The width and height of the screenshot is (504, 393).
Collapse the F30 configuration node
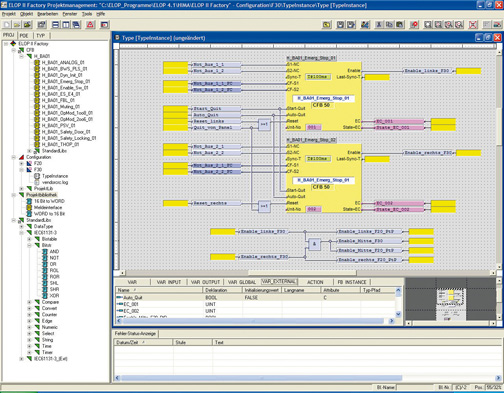[x=22, y=170]
